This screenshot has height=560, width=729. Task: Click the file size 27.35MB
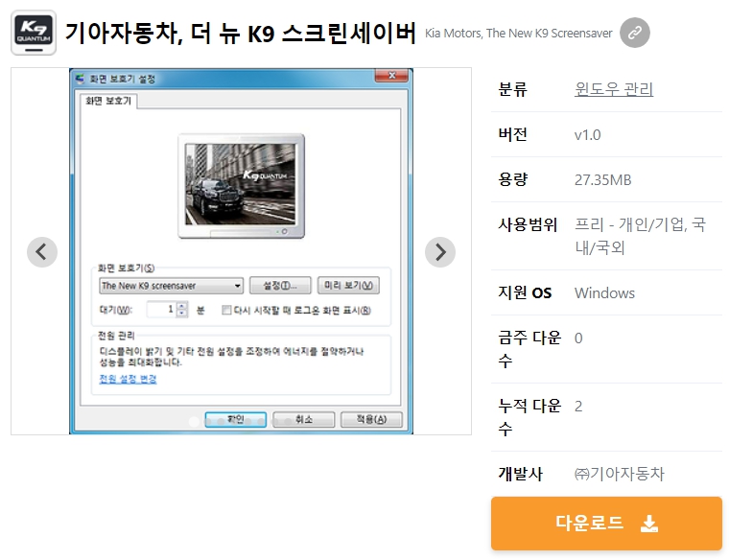(x=602, y=180)
